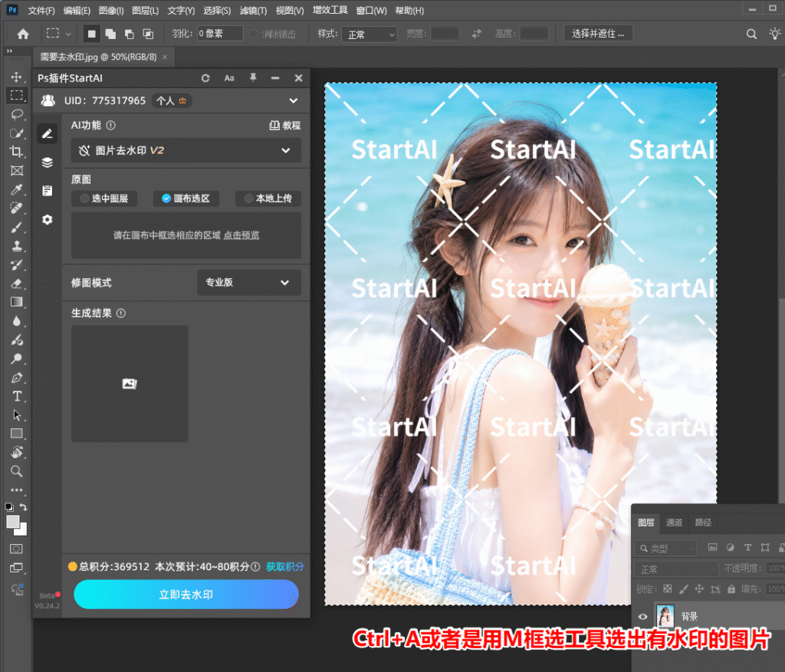Select the Gradient tool
The height and width of the screenshot is (672, 785).
click(x=17, y=302)
